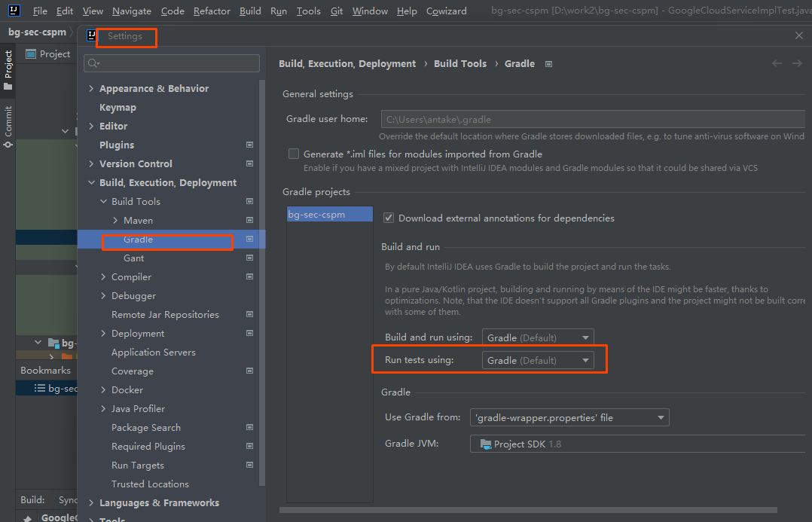Image resolution: width=812 pixels, height=522 pixels.
Task: Open the Cowizard menu
Action: tap(447, 11)
